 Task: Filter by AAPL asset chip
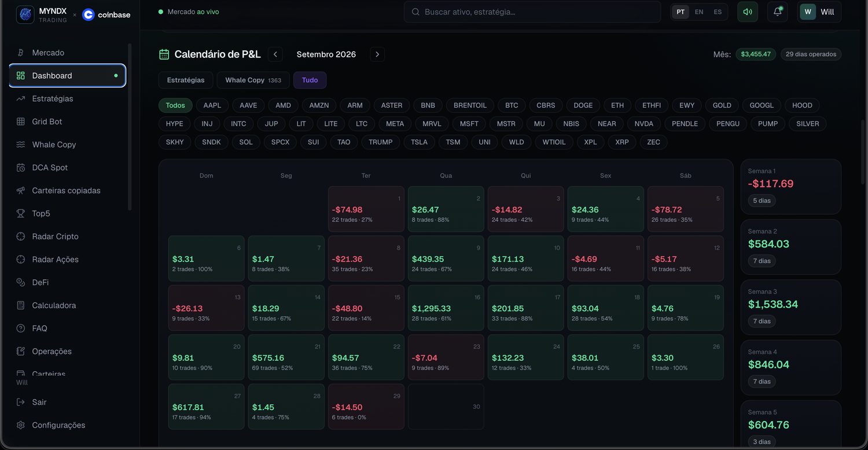tap(212, 105)
